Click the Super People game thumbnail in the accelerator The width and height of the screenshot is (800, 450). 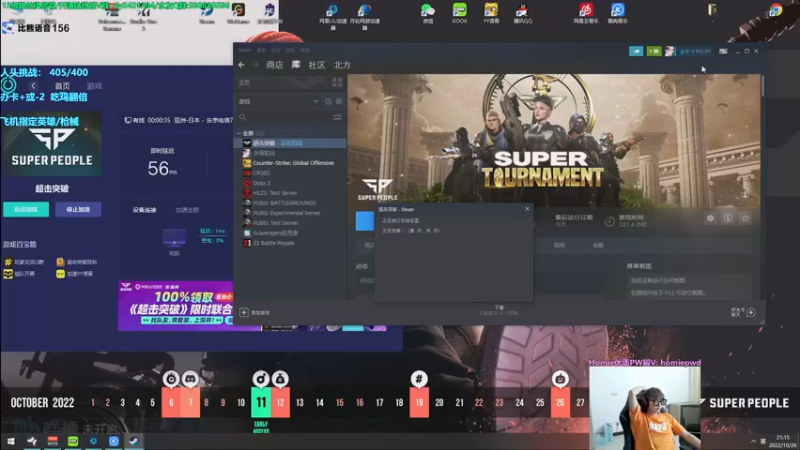click(52, 144)
